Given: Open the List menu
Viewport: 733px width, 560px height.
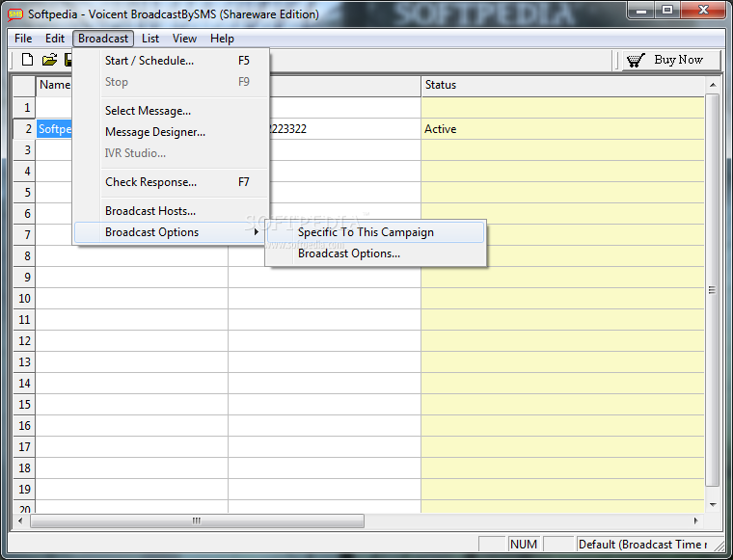Looking at the screenshot, I should click(150, 39).
